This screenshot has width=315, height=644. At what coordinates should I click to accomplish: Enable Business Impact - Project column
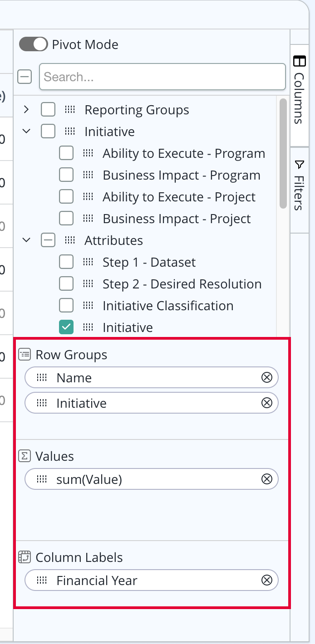(66, 219)
